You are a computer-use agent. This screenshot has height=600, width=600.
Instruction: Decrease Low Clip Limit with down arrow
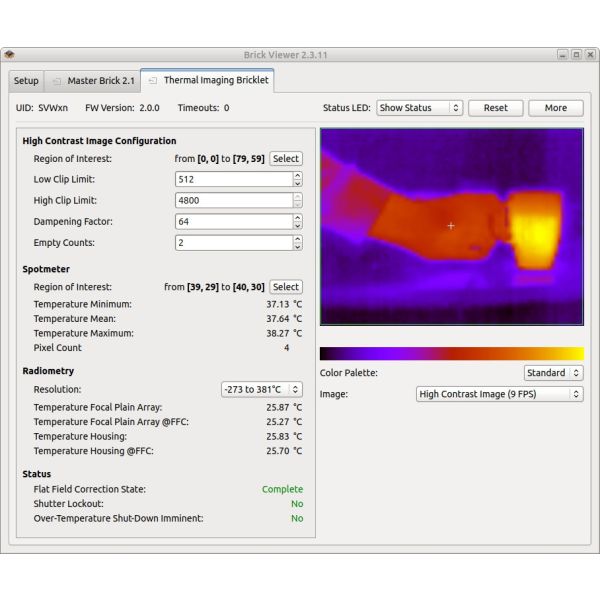298,183
